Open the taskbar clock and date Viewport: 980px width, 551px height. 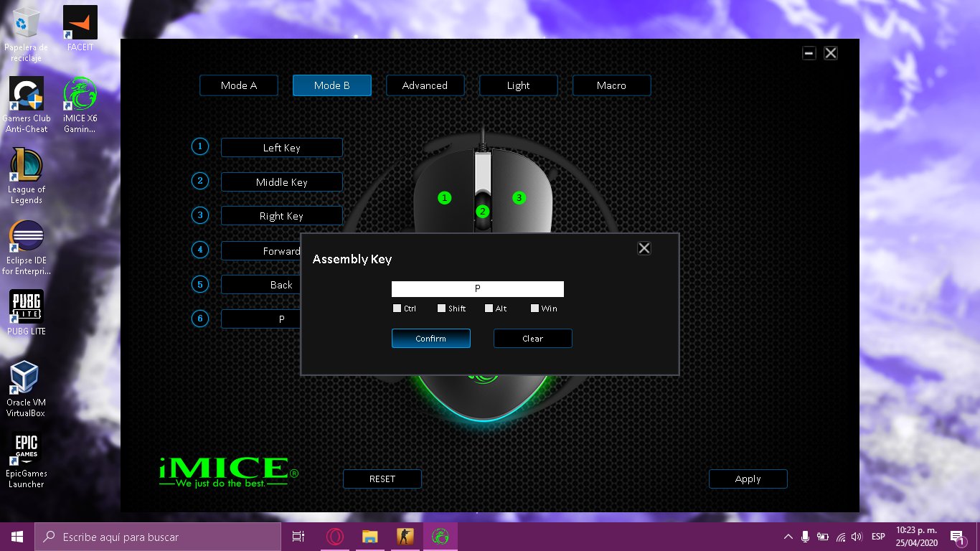click(x=916, y=537)
